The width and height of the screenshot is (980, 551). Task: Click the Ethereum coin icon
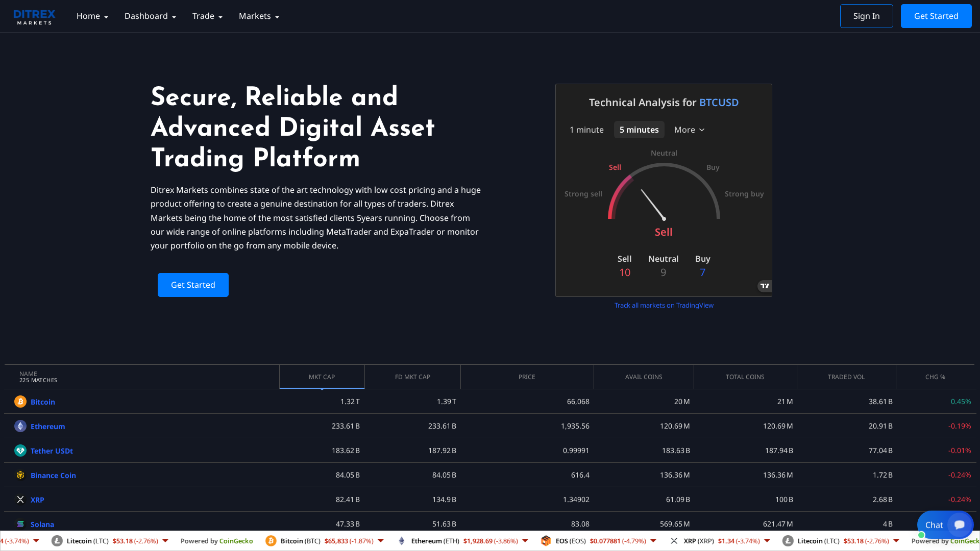pyautogui.click(x=20, y=426)
